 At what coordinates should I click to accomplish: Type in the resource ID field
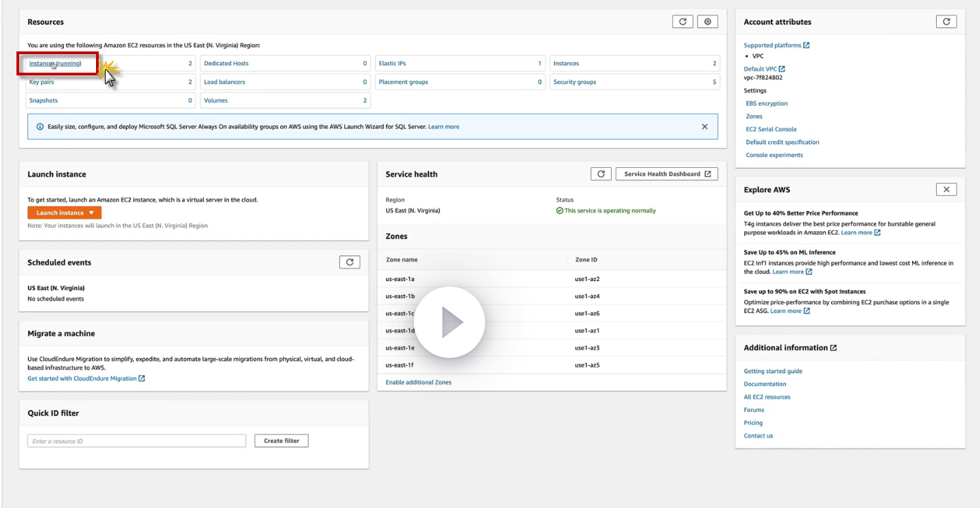[x=136, y=441]
